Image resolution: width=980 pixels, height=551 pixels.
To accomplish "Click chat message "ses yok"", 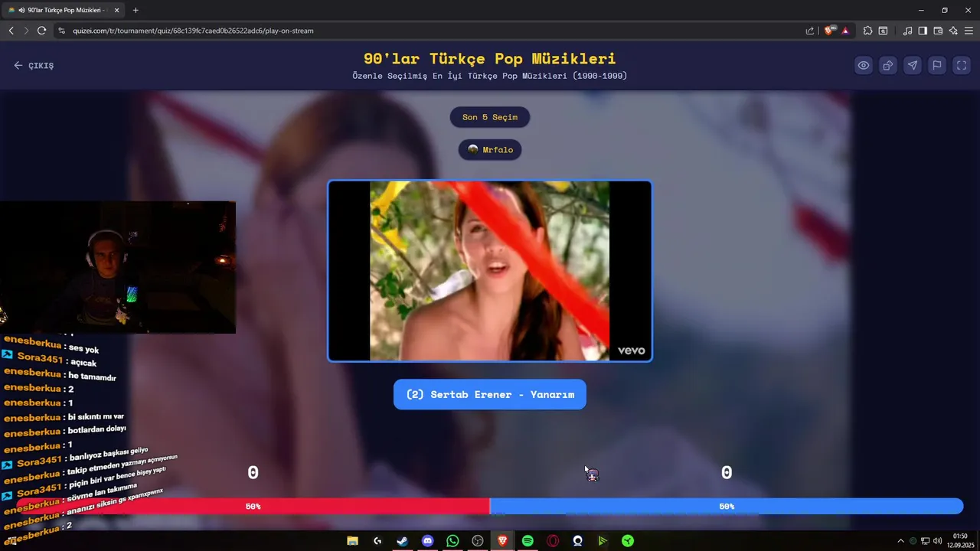I will coord(83,349).
